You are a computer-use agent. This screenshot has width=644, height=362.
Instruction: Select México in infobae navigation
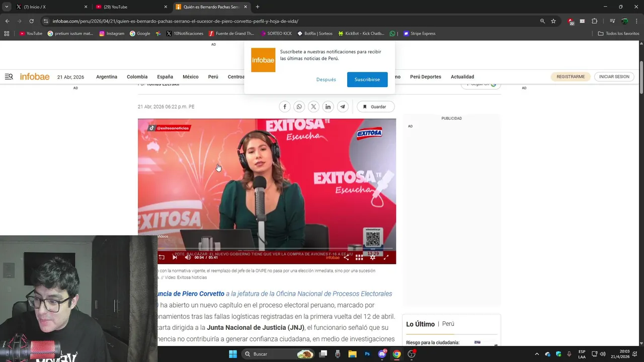[x=191, y=77]
